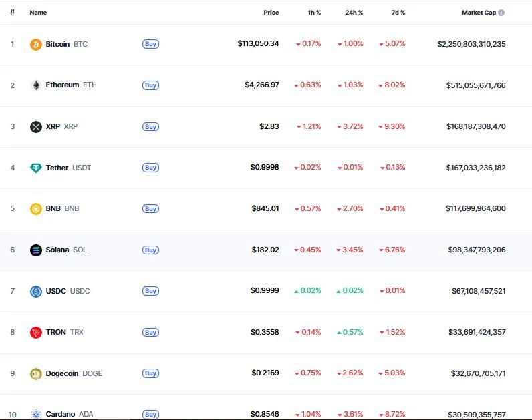532x420 pixels.
Task: Sort by Name column header
Action: [x=38, y=13]
